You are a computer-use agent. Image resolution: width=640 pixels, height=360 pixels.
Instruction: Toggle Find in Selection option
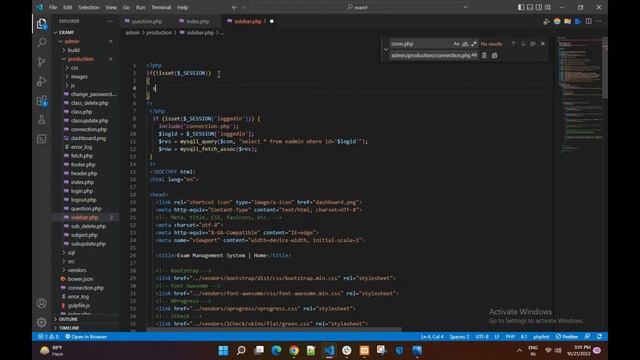tap(533, 44)
